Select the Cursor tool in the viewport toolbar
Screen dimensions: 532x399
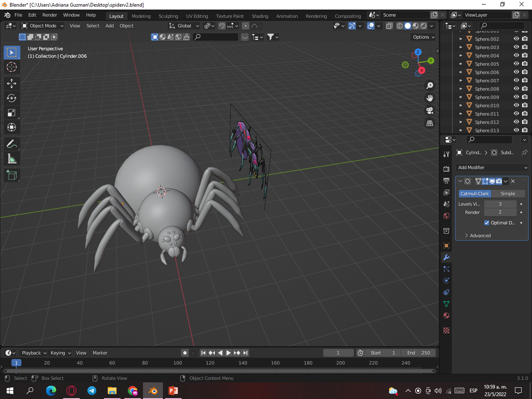pyautogui.click(x=12, y=67)
